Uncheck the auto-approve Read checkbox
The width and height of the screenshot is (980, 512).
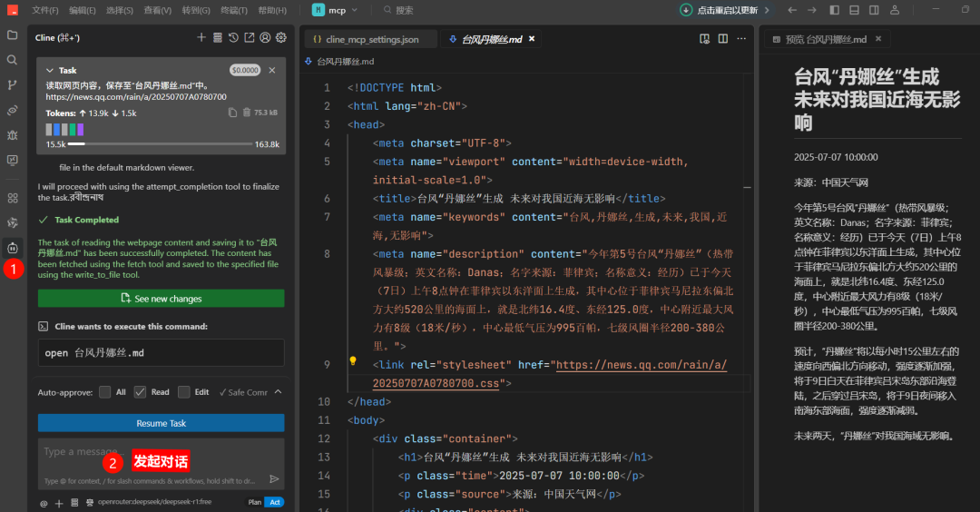(x=140, y=392)
